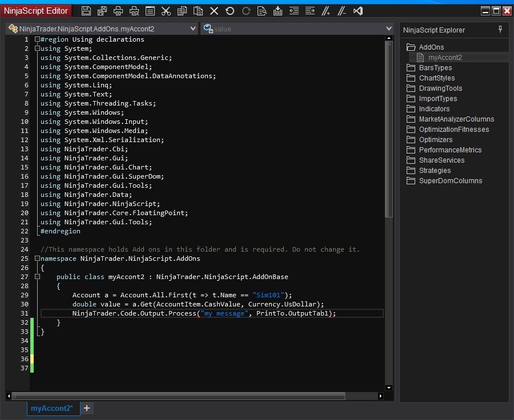This screenshot has width=514, height=420.
Task: Click the Cut scissors icon
Action: (x=166, y=11)
